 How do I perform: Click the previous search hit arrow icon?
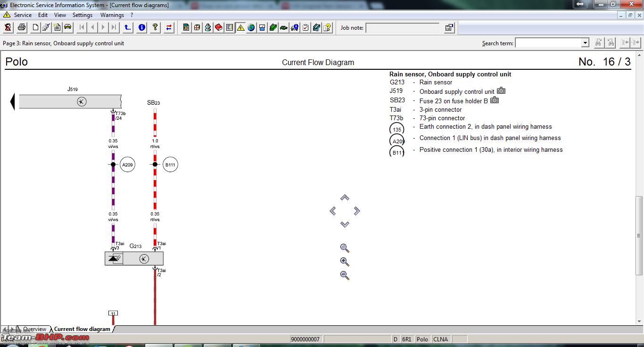tap(625, 43)
